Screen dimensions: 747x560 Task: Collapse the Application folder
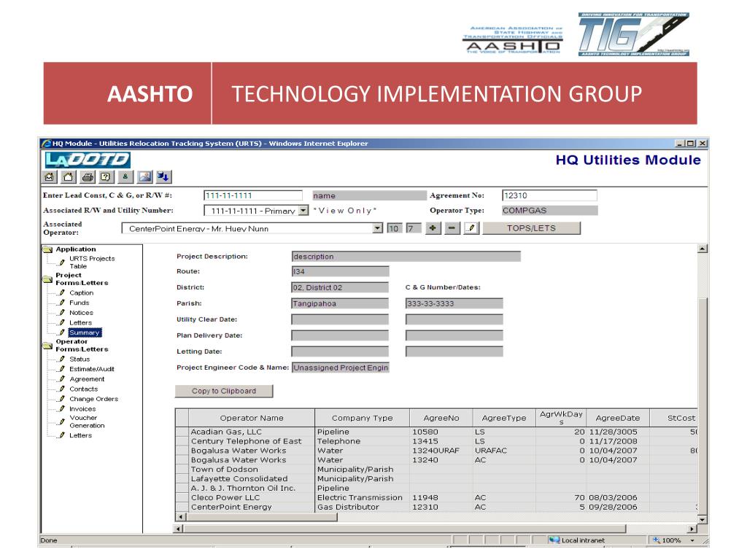47,249
